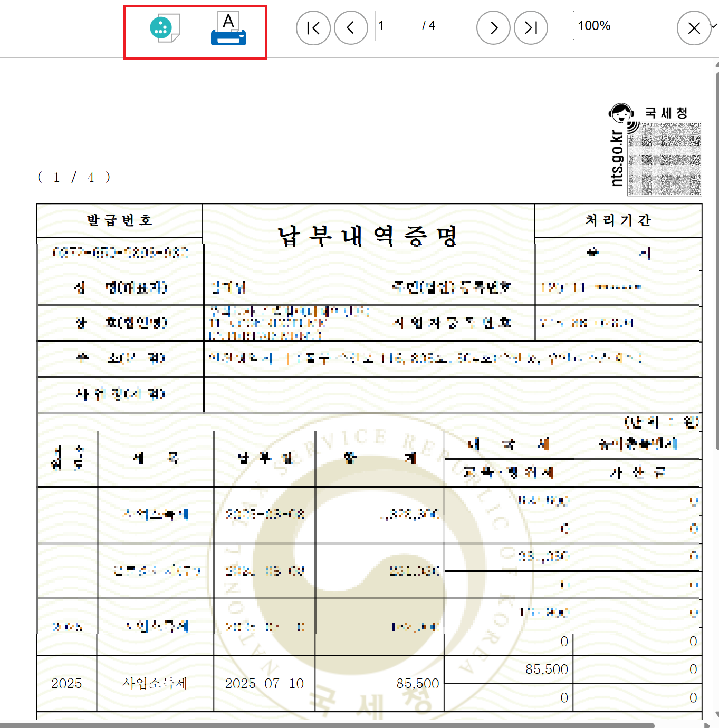Click the date 2025-07-10 cell

pyautogui.click(x=264, y=683)
